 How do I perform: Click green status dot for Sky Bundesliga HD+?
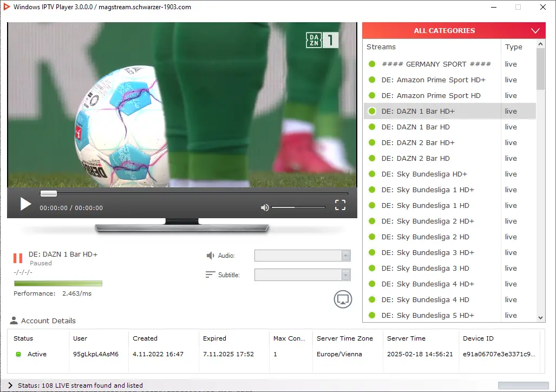(x=372, y=174)
